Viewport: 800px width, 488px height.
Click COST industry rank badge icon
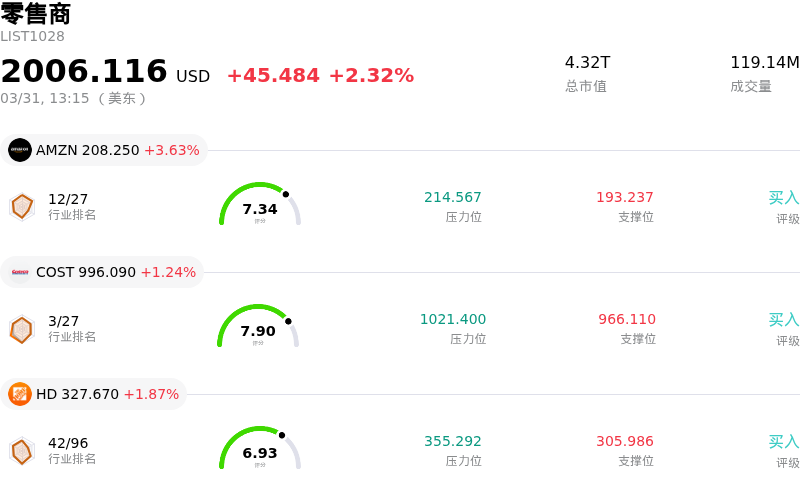pos(21,328)
